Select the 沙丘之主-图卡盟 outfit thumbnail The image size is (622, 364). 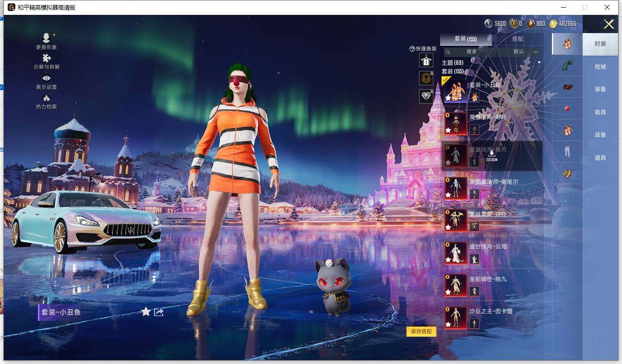[455, 318]
